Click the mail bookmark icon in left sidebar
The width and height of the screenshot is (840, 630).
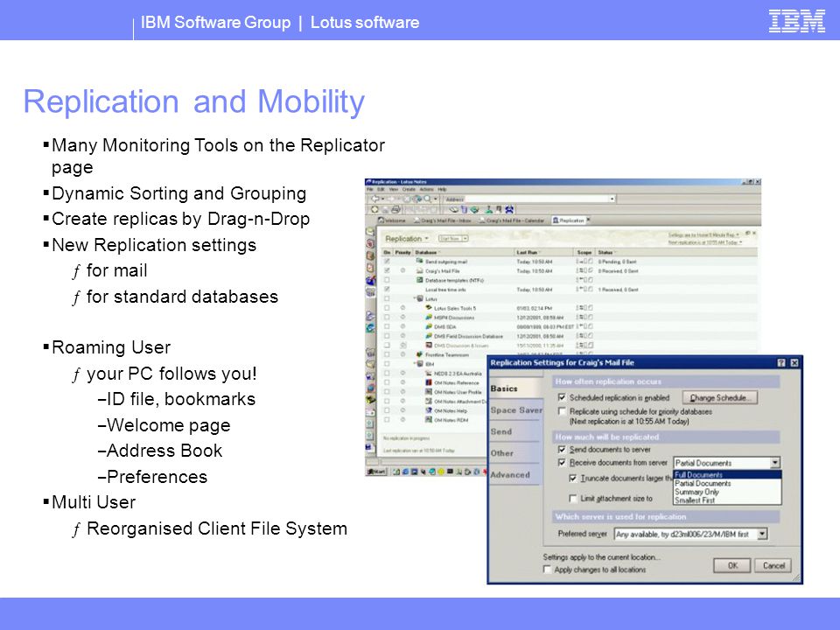click(x=369, y=232)
